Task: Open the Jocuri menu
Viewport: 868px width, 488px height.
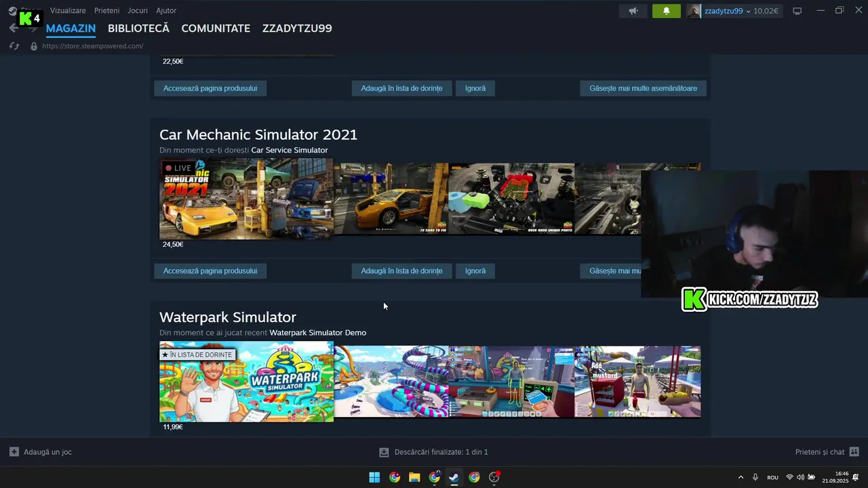Action: click(138, 11)
